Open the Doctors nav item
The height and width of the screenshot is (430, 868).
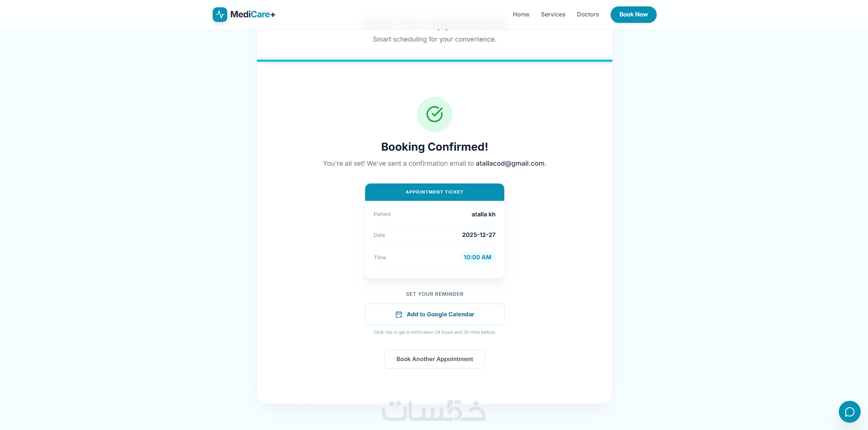click(x=588, y=15)
